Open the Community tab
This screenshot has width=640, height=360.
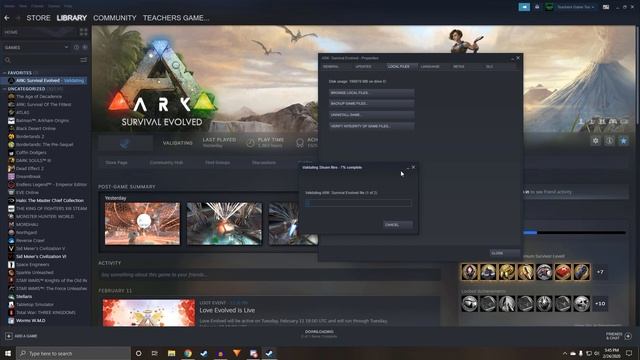(x=115, y=18)
